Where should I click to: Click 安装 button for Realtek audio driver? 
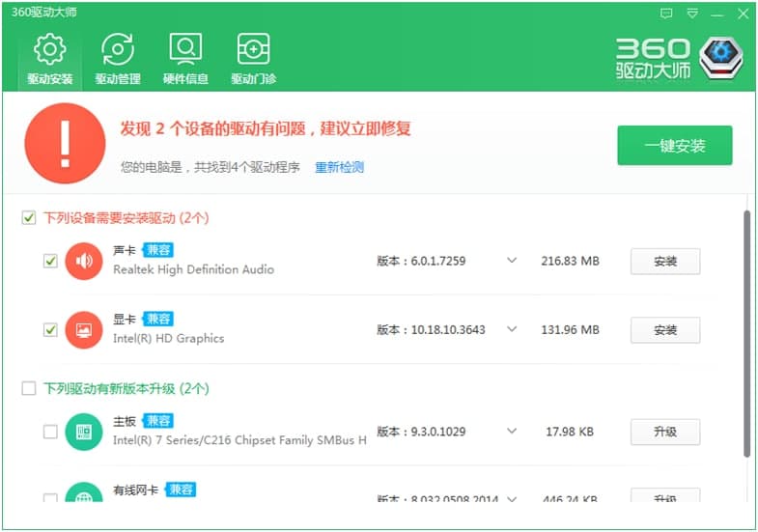coord(664,262)
